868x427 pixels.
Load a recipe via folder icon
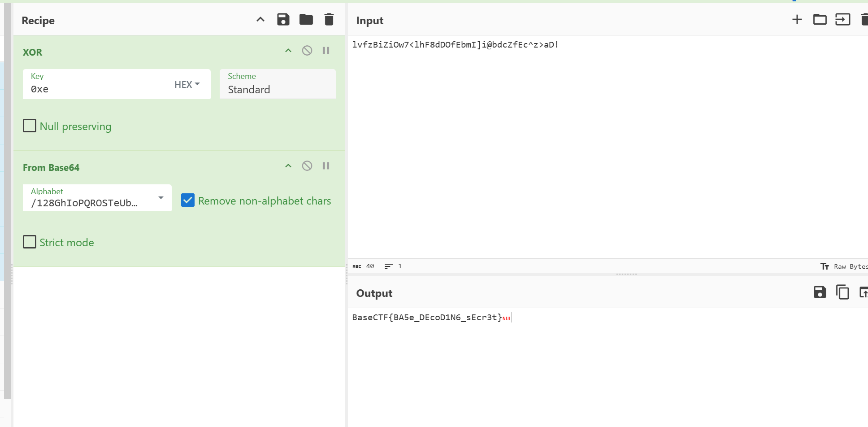pyautogui.click(x=306, y=19)
